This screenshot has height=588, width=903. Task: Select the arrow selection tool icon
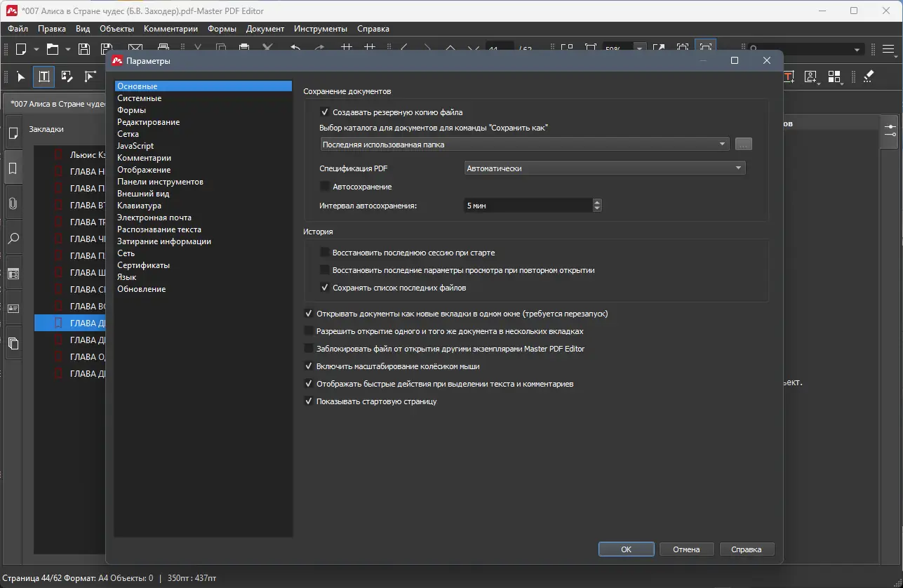[x=20, y=76]
